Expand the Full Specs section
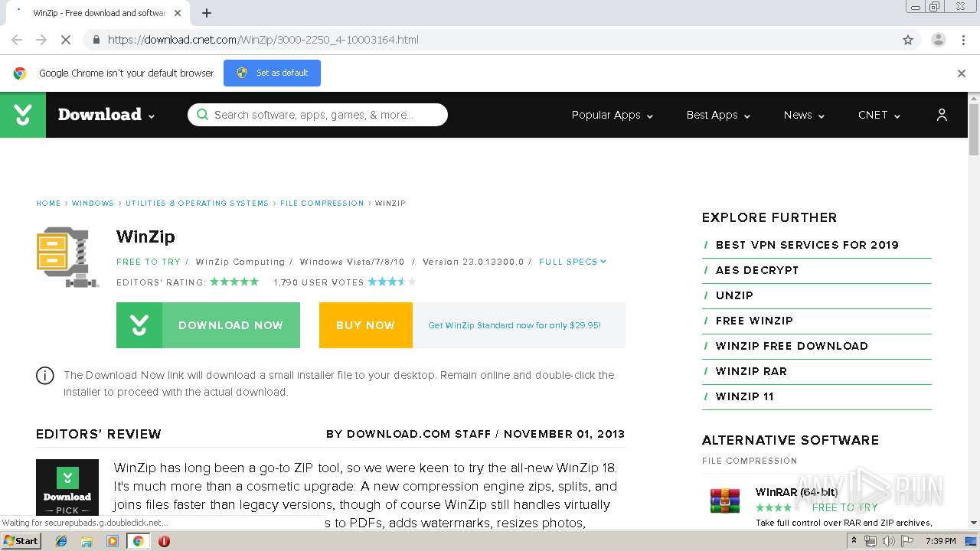 click(573, 262)
